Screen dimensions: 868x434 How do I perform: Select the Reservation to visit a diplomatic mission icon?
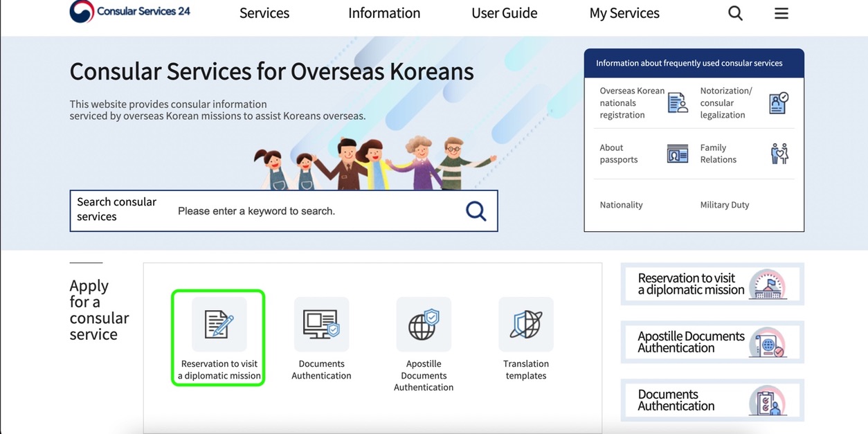(x=218, y=324)
